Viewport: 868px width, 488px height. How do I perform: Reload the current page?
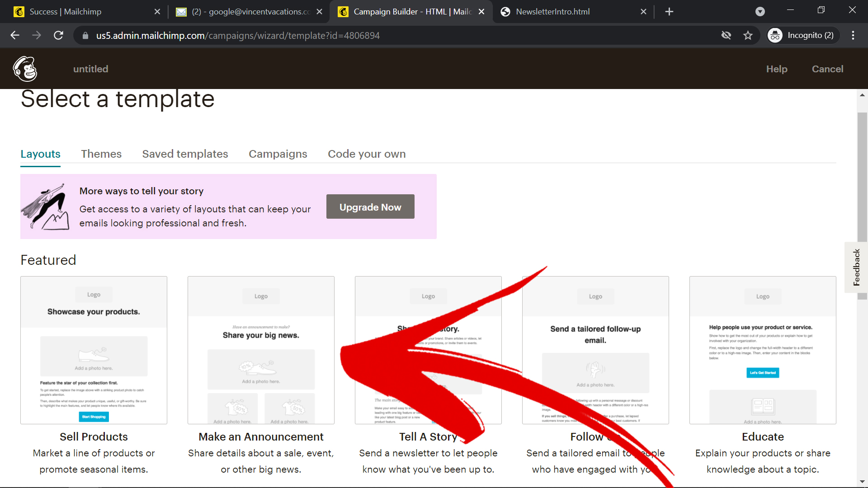click(x=58, y=35)
